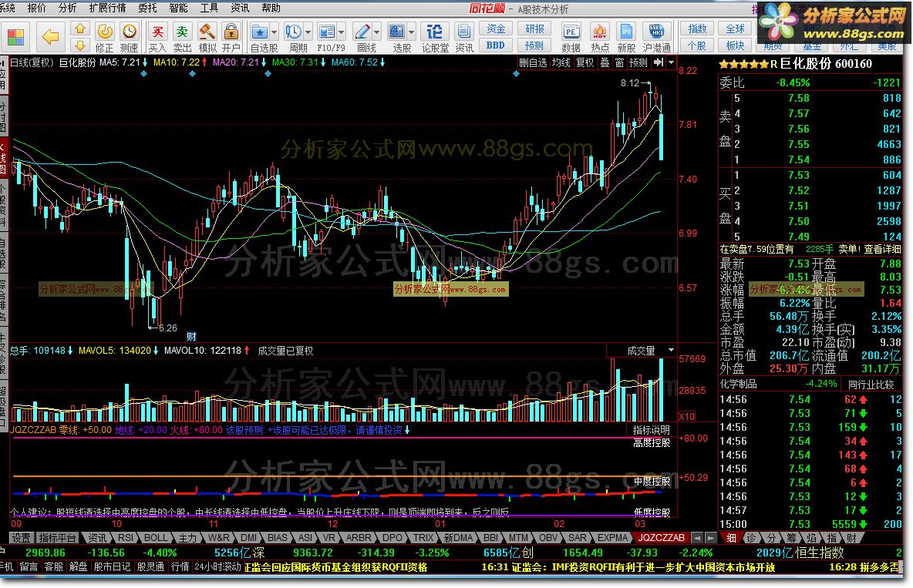Click the 设置 settings button at bottom
Viewport: 913px width, 588px height.
22,538
